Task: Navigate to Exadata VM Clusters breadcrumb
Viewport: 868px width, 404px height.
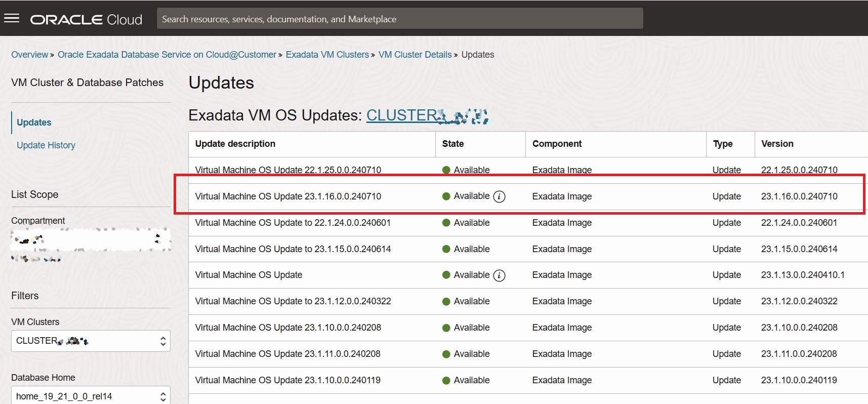Action: point(327,55)
